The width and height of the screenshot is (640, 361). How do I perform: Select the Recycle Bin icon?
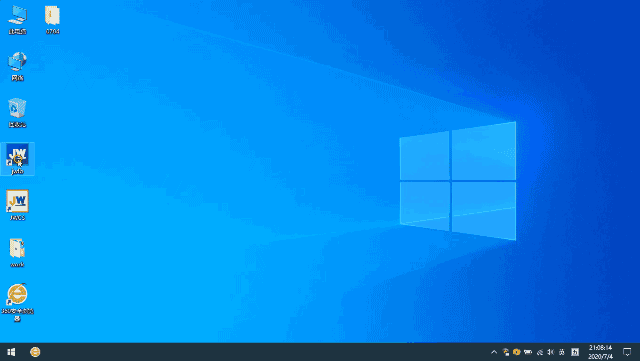coord(18,113)
